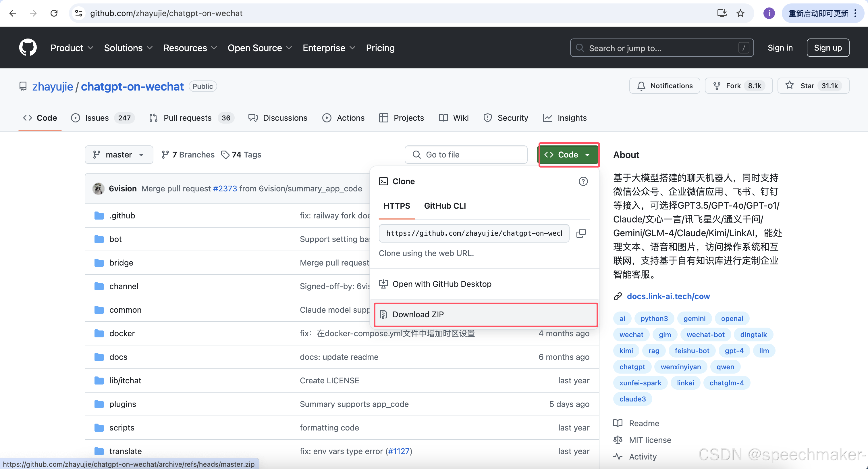The height and width of the screenshot is (469, 868).
Task: Open the Issues tab
Action: click(97, 118)
